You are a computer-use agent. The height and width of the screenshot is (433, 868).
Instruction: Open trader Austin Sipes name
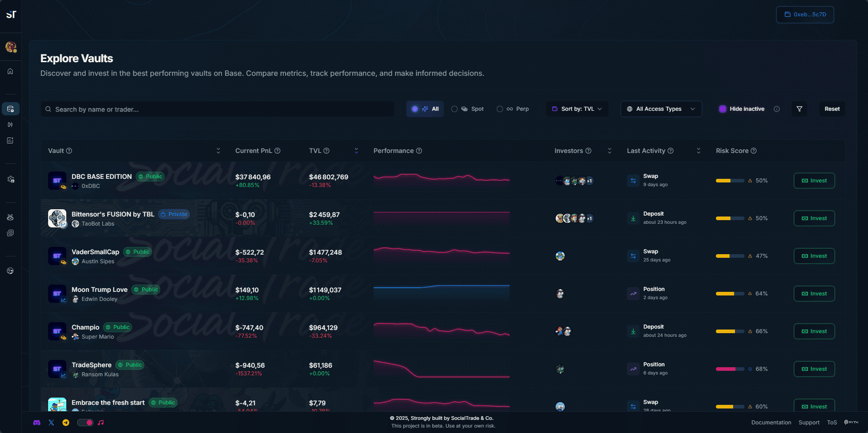pos(98,261)
